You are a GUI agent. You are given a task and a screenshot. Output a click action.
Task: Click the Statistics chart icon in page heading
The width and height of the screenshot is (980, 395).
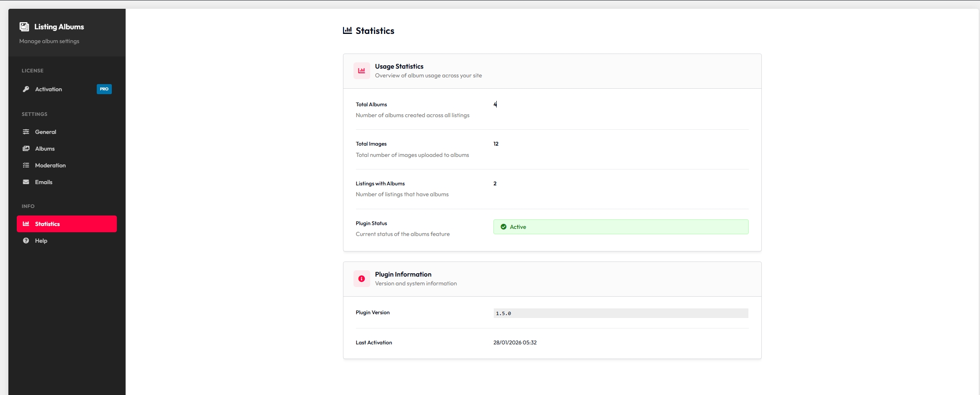tap(347, 30)
